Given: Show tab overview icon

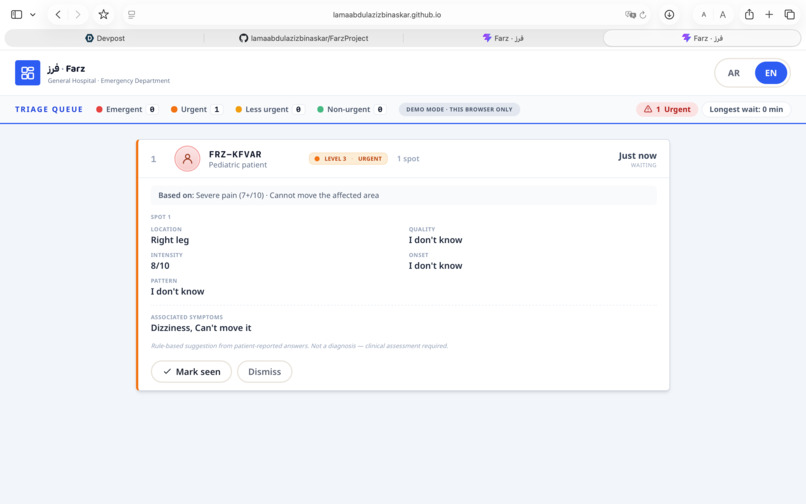Looking at the screenshot, I should (x=790, y=14).
